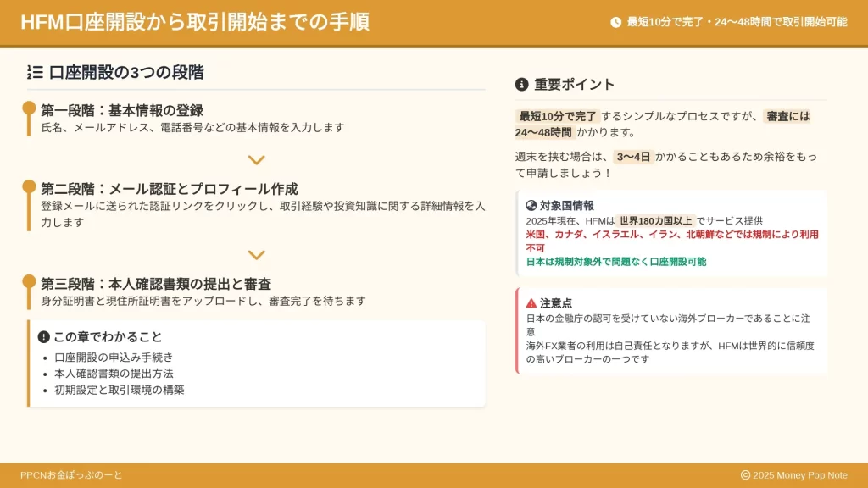This screenshot has height=488, width=868.
Task: Click the green text 日本は規制対象外で問題なく口座開設可能
Action: pyautogui.click(x=616, y=262)
